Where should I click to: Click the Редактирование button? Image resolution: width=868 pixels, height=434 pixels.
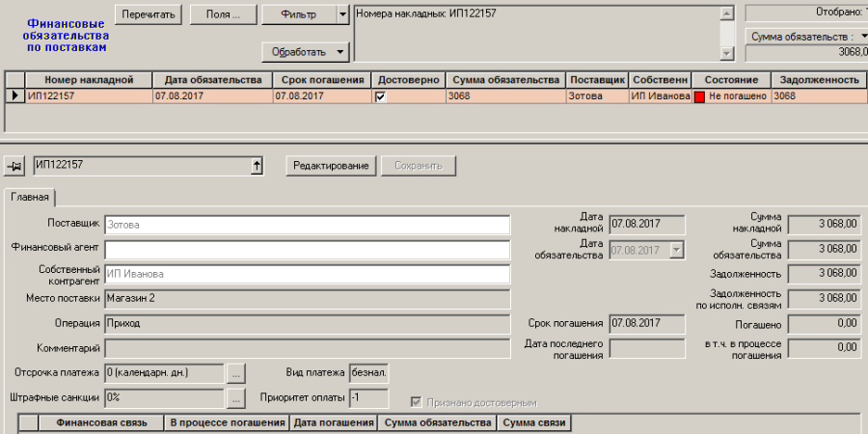(x=331, y=166)
